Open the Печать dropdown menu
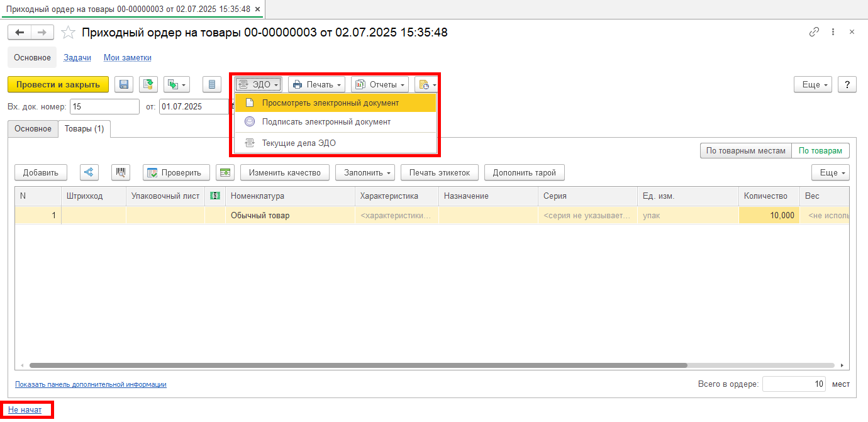The width and height of the screenshot is (868, 422). pos(316,84)
